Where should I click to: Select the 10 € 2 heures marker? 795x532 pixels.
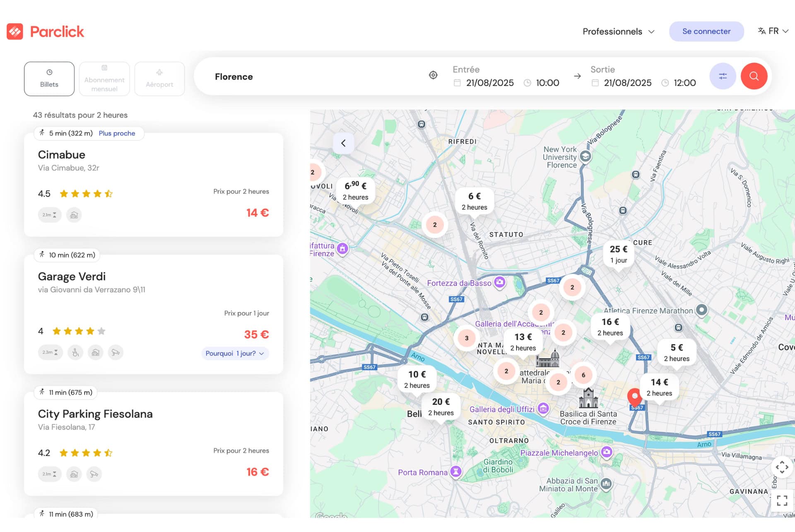417,380
